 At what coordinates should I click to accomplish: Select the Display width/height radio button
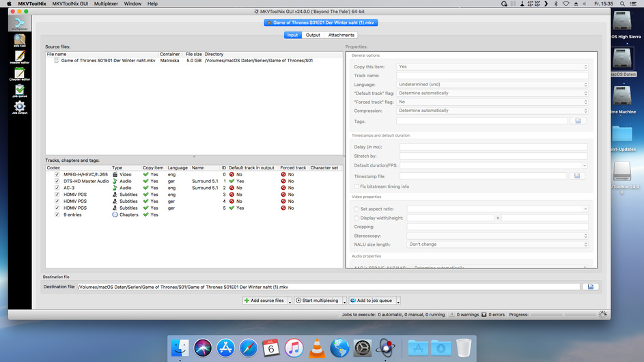[x=356, y=218]
